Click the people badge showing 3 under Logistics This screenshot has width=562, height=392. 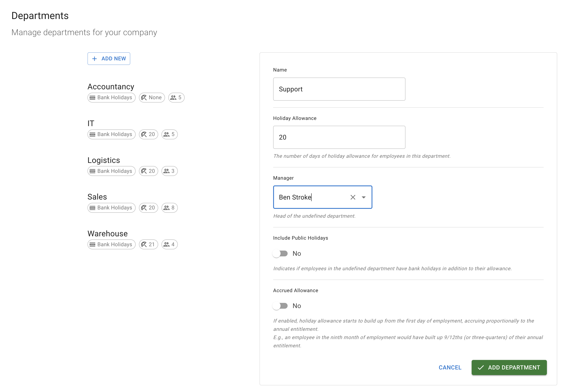coord(169,171)
